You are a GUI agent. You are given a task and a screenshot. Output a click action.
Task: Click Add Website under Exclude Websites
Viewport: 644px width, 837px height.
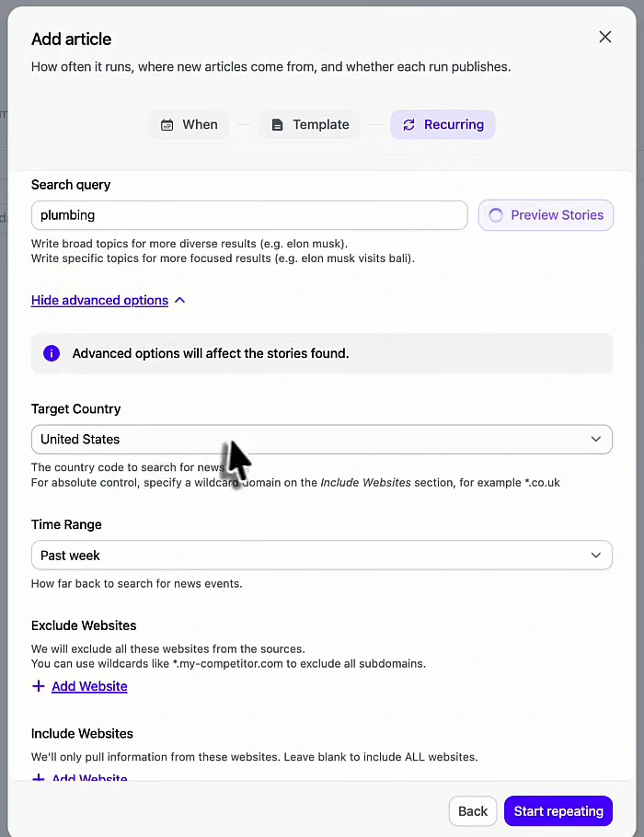coord(90,686)
